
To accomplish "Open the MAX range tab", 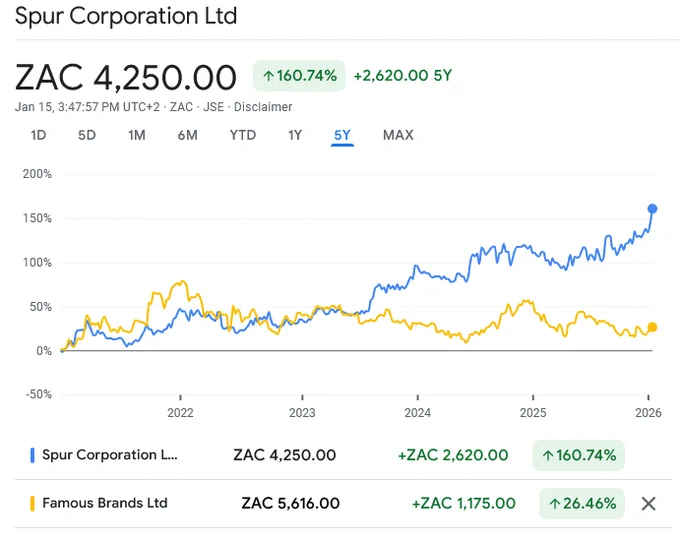I will point(398,135).
